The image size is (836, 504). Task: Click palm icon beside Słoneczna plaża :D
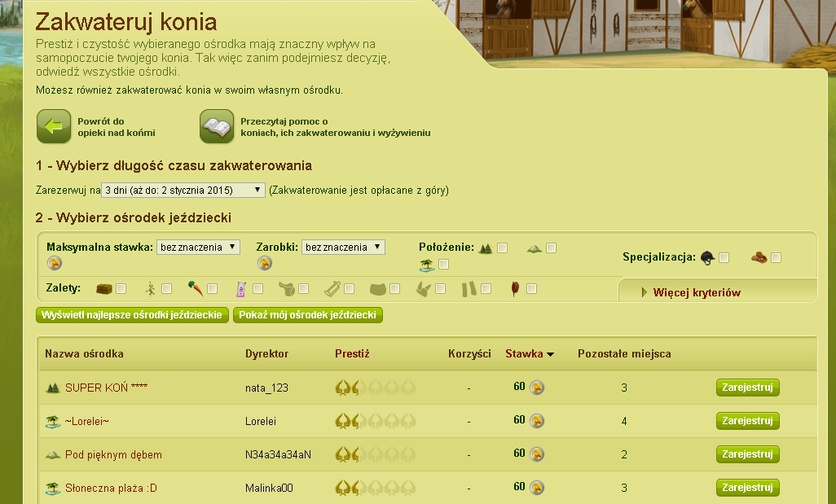(x=53, y=488)
